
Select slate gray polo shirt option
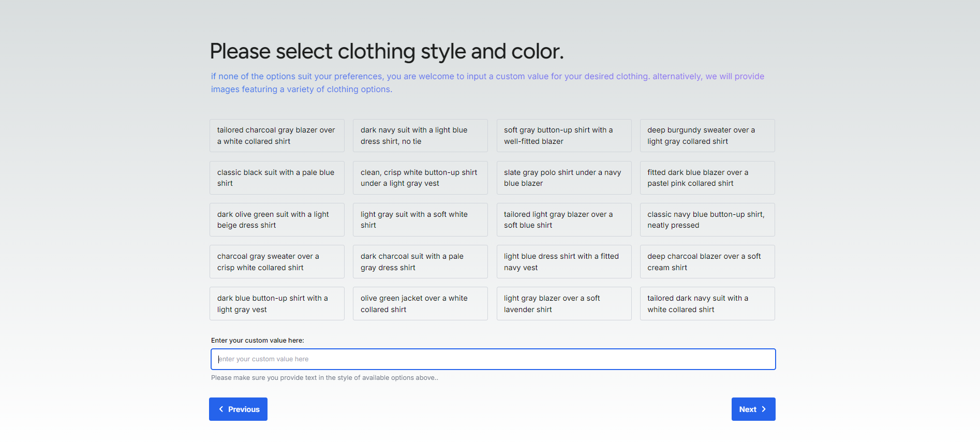click(563, 178)
